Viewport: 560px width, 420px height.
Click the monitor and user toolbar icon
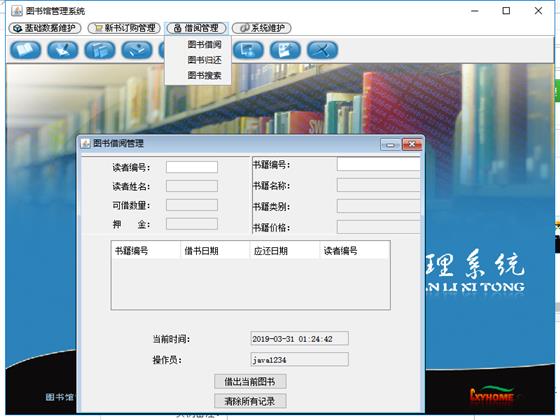(x=249, y=50)
